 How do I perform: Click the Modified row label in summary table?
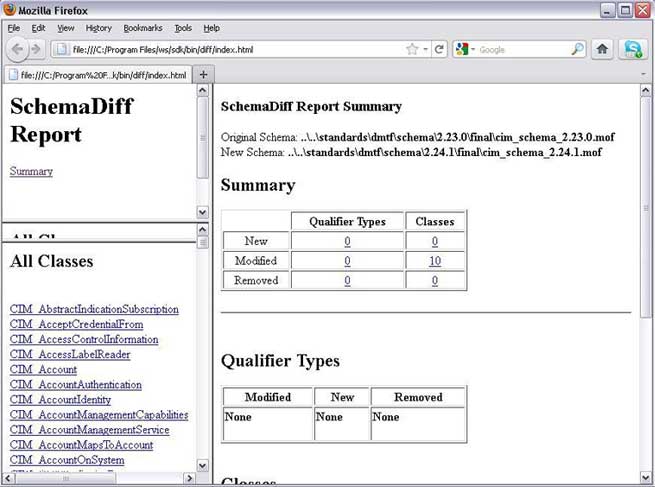pos(256,261)
